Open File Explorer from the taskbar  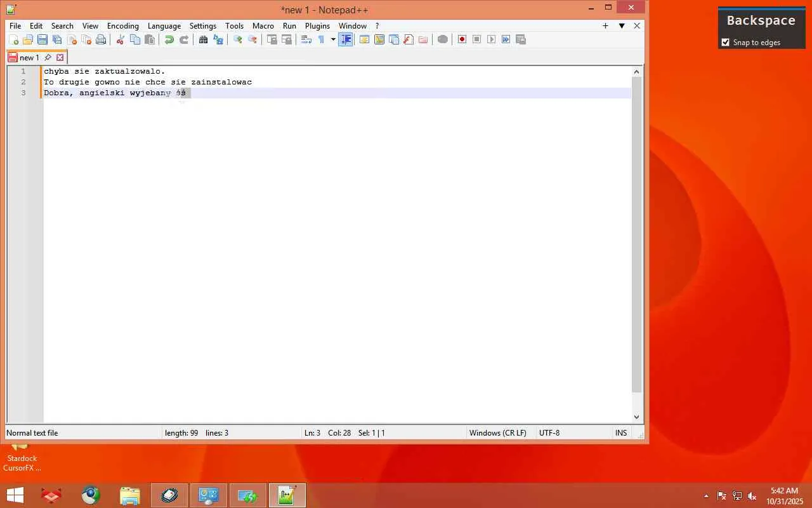click(129, 495)
